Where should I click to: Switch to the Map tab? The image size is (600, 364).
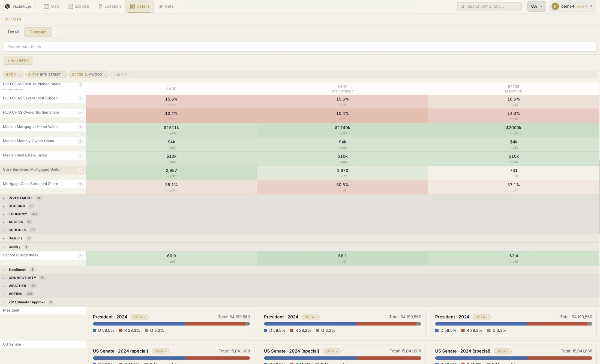pyautogui.click(x=51, y=6)
